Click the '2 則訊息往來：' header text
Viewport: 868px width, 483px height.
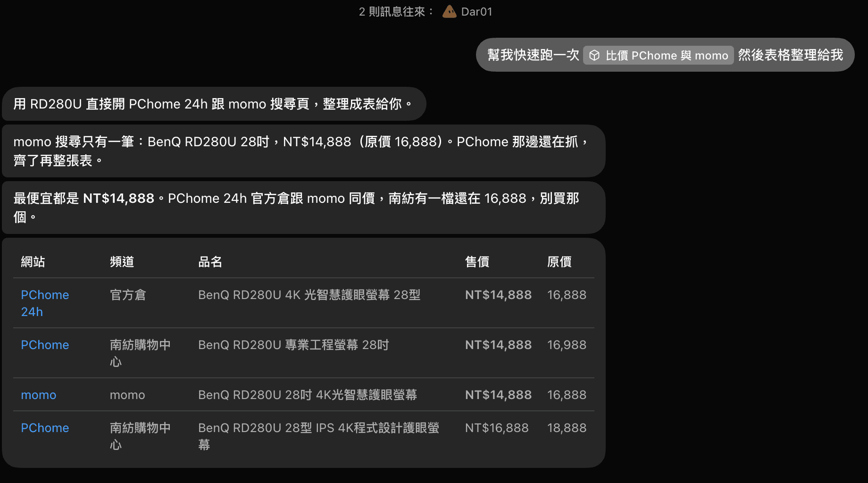click(x=396, y=12)
